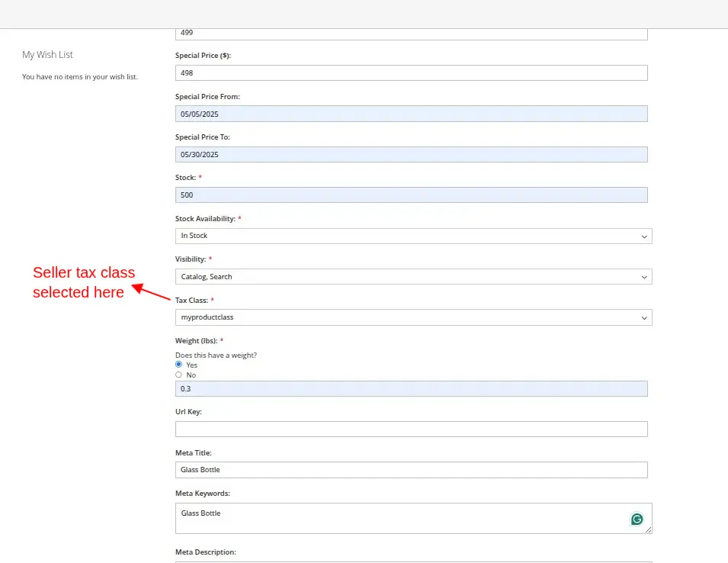Screen dimensions: 728x563
Task: Focus the Special Price From date field
Action: (411, 114)
